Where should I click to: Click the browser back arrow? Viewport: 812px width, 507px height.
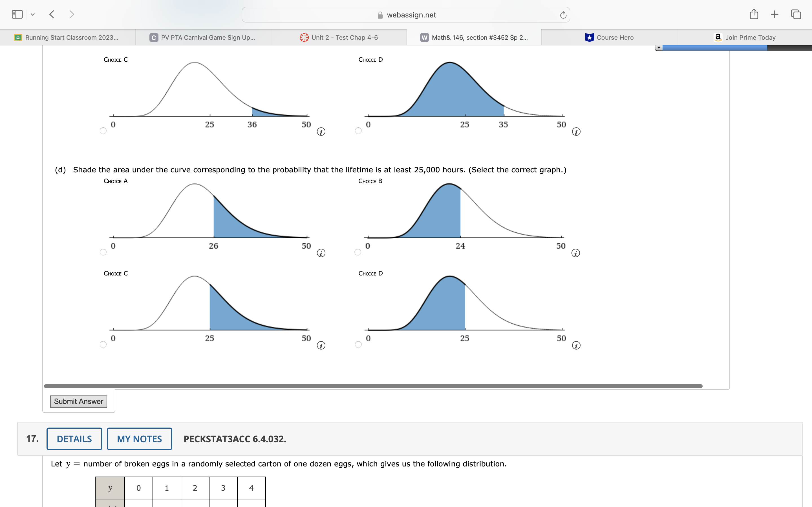pos(52,14)
